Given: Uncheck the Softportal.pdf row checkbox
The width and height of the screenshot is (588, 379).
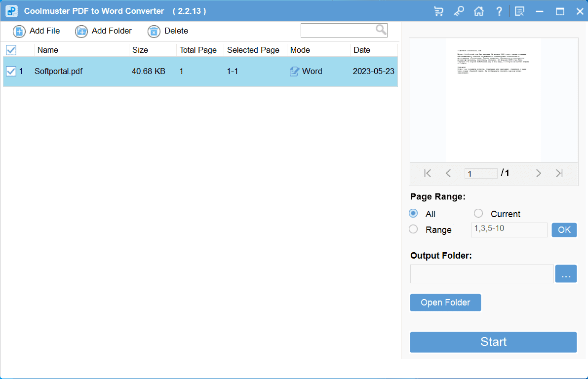Looking at the screenshot, I should click(x=11, y=71).
